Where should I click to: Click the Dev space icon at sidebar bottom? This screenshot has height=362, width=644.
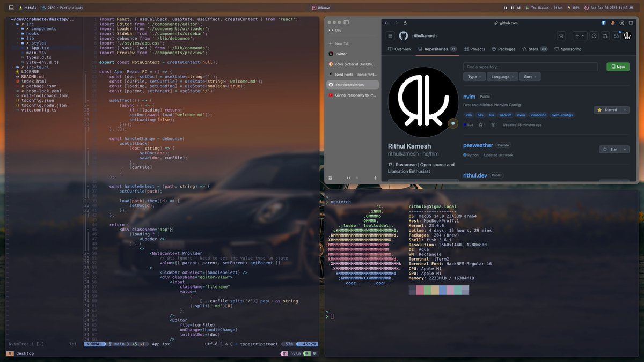pyautogui.click(x=348, y=178)
